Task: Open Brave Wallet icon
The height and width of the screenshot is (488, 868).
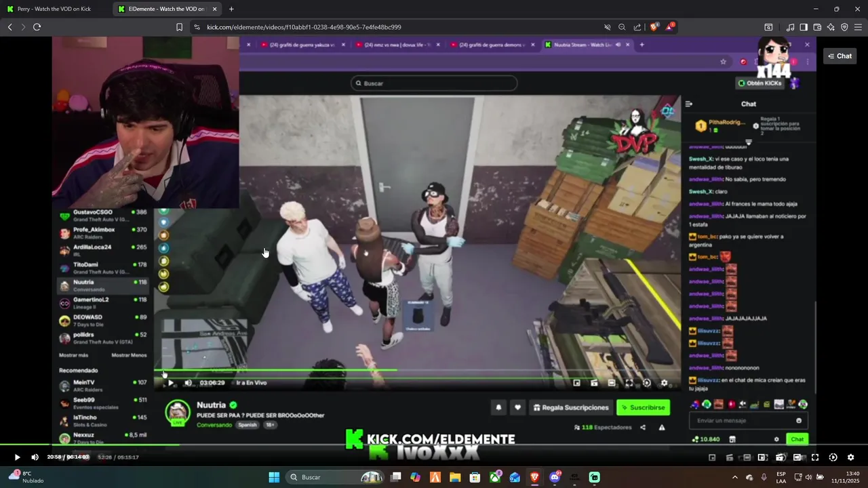Action: coord(817,27)
